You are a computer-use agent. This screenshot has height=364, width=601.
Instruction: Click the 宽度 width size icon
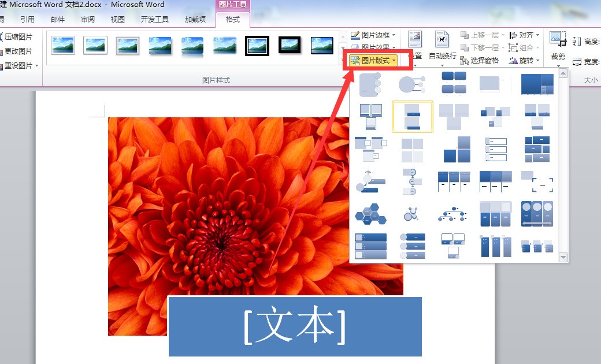pos(577,61)
